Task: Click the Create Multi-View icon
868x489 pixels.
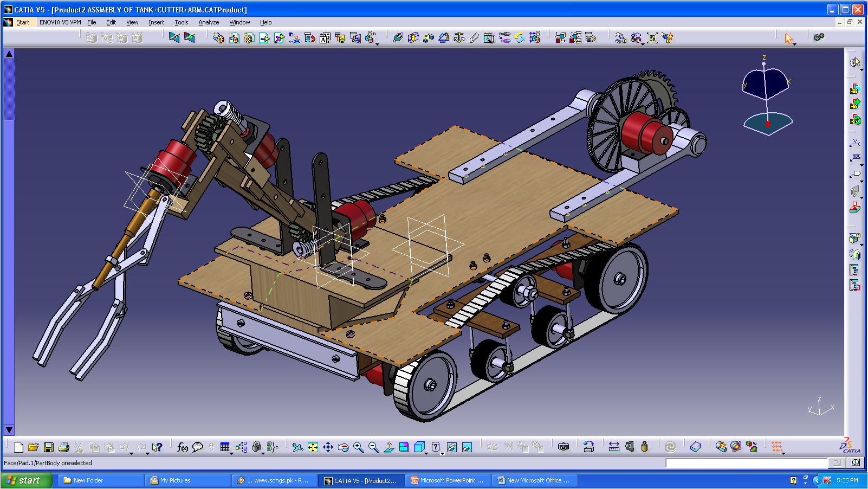Action: click(x=404, y=447)
